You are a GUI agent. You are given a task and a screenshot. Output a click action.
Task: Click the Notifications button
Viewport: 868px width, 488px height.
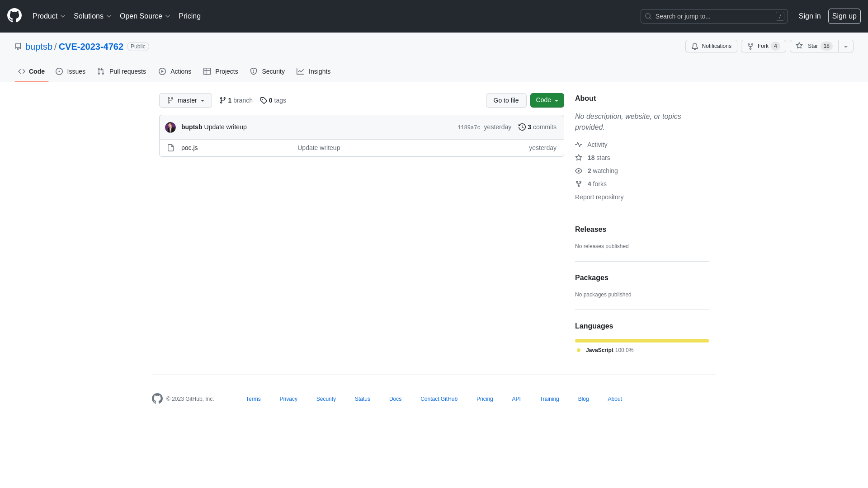711,46
